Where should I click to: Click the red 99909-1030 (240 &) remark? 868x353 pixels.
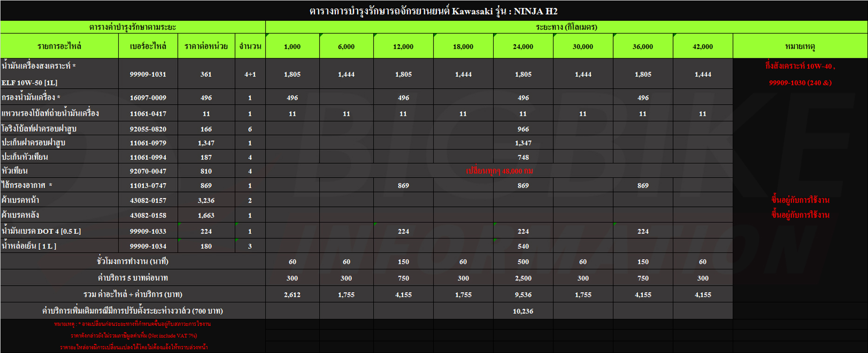point(800,83)
